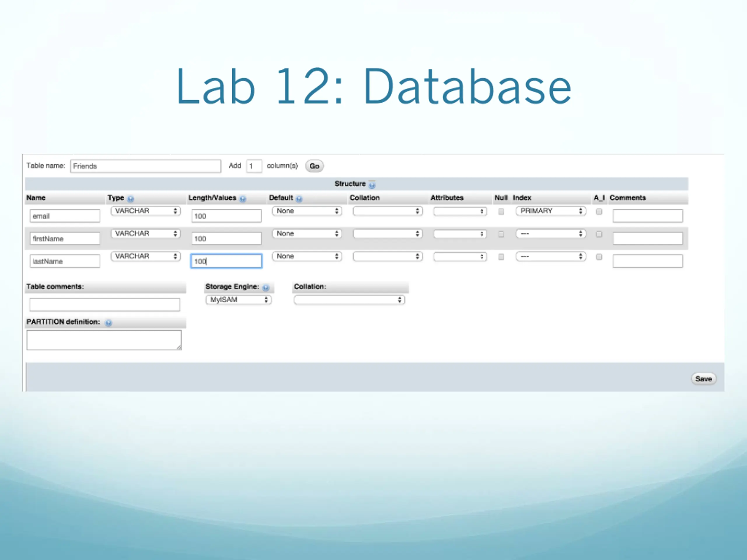This screenshot has width=747, height=560.
Task: Click the Structure help icon
Action: pyautogui.click(x=372, y=185)
